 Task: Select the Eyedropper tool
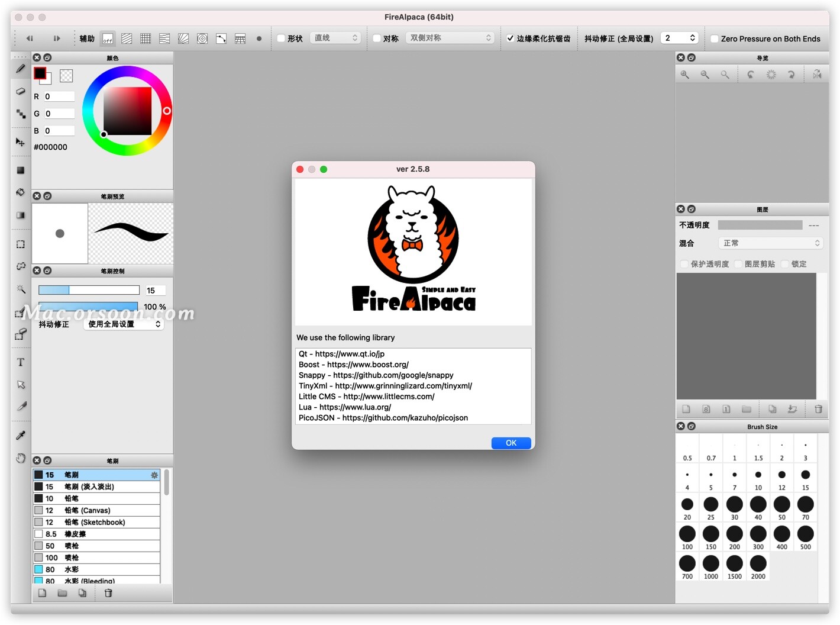click(x=21, y=436)
